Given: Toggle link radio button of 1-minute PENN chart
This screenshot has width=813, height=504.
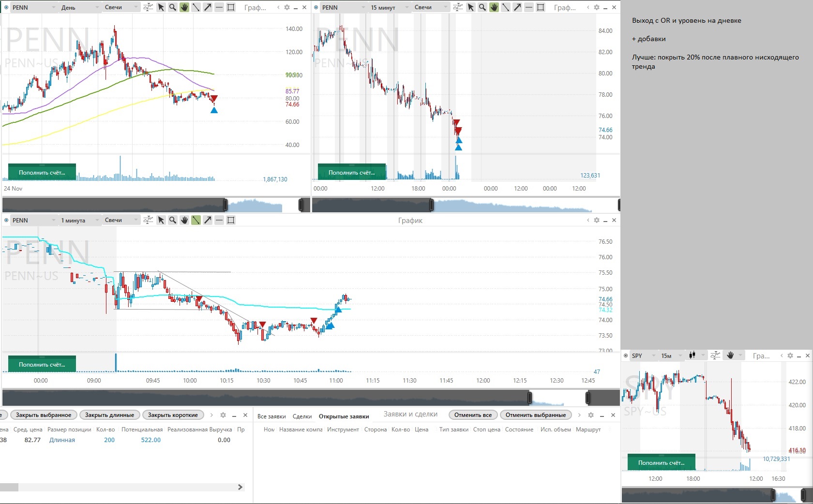Looking at the screenshot, I should tap(6, 220).
